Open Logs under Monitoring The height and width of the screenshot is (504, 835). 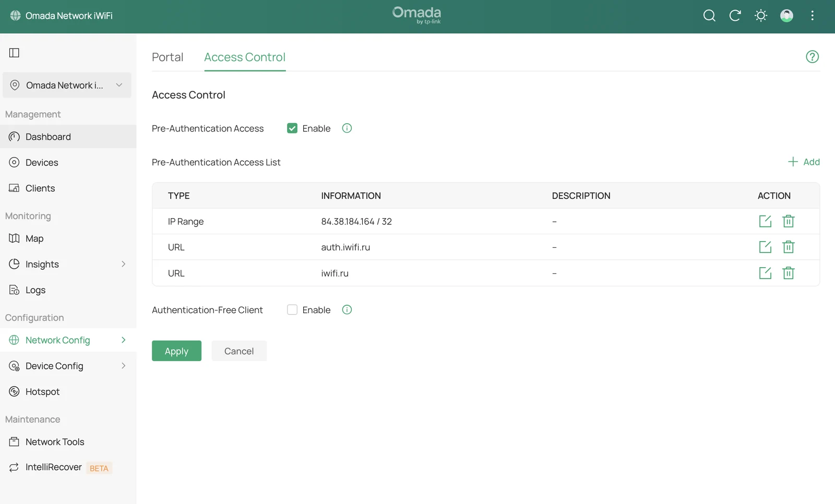(68, 290)
